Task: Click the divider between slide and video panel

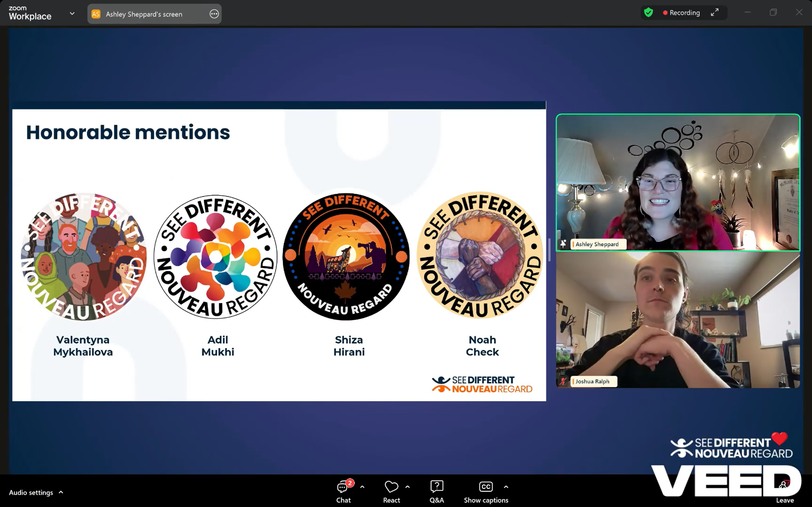Action: [x=549, y=250]
